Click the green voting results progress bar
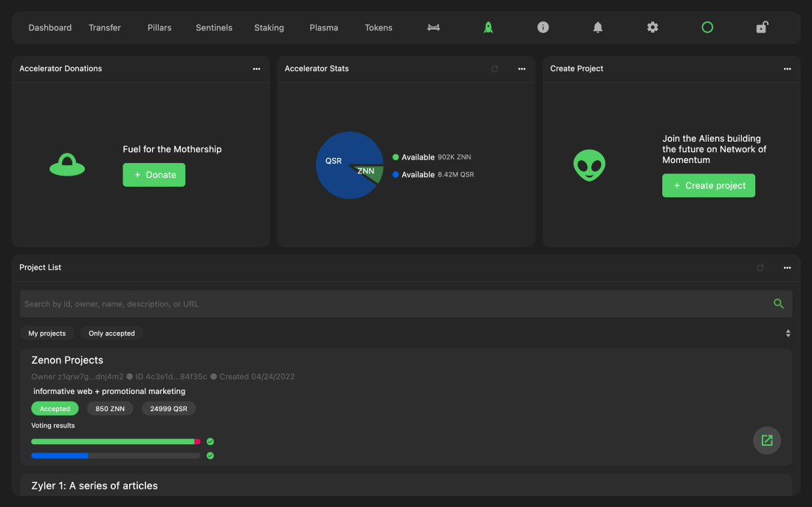The width and height of the screenshot is (812, 507). point(113,441)
